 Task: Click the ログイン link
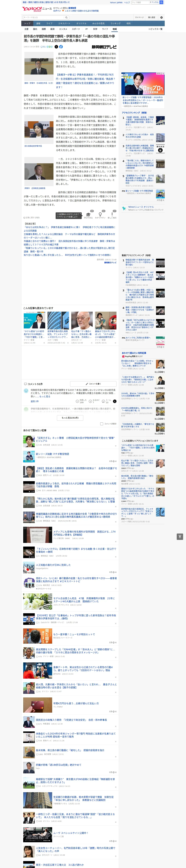click(57, 11)
